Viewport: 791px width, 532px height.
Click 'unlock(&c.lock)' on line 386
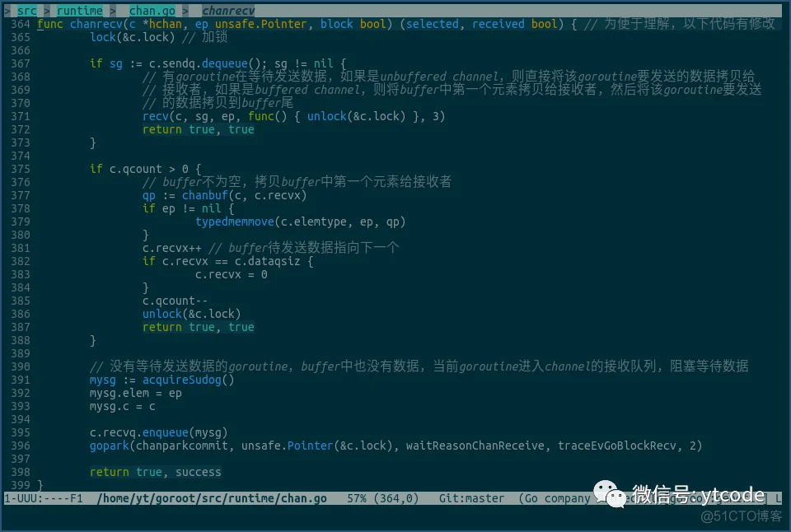(192, 314)
